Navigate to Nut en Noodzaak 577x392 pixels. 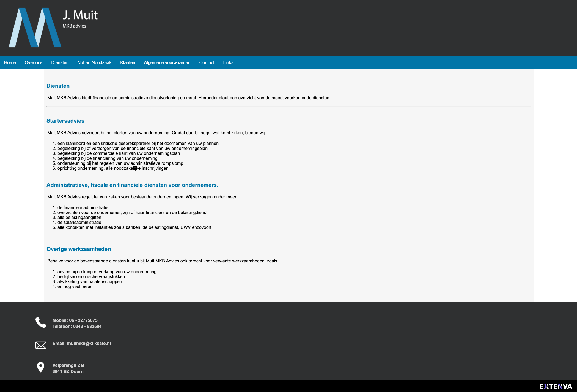point(94,62)
